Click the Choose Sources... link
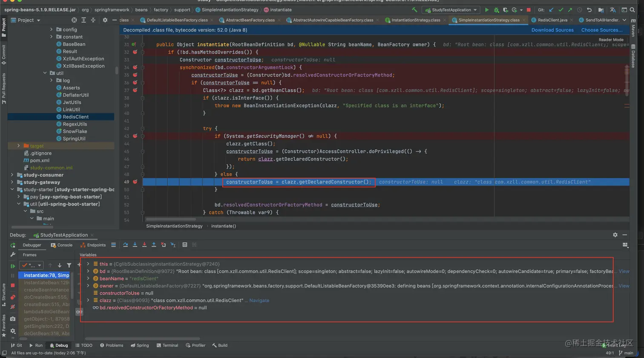Image resolution: width=644 pixels, height=358 pixels. (x=602, y=30)
